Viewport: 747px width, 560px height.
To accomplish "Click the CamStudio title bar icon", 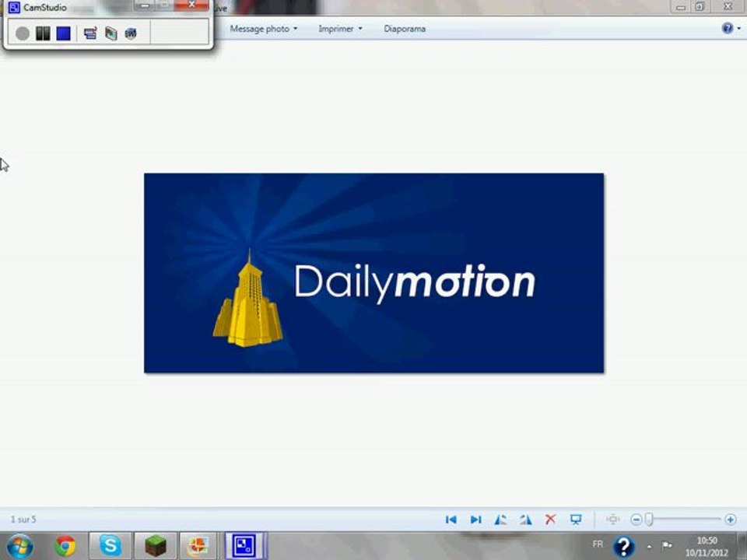I will (x=14, y=7).
